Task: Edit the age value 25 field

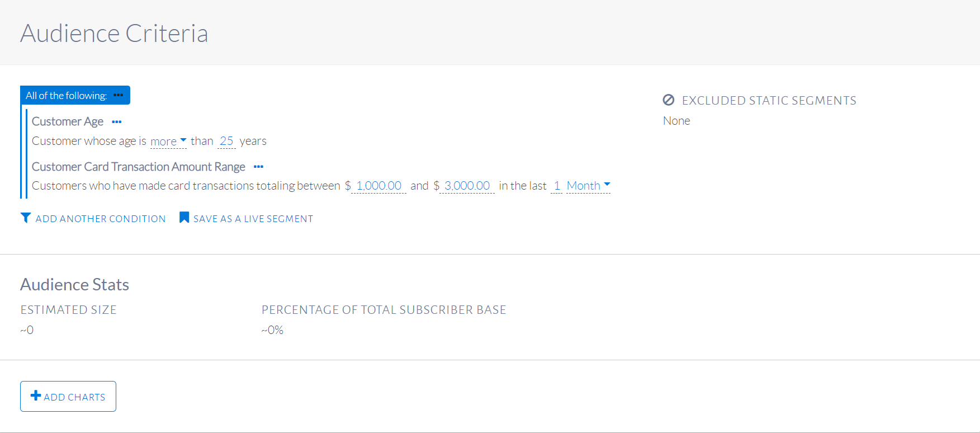Action: click(x=226, y=141)
